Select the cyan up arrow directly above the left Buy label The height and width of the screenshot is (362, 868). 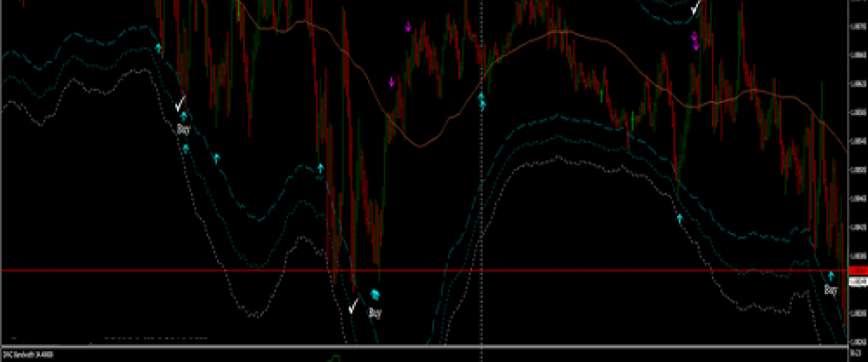184,116
